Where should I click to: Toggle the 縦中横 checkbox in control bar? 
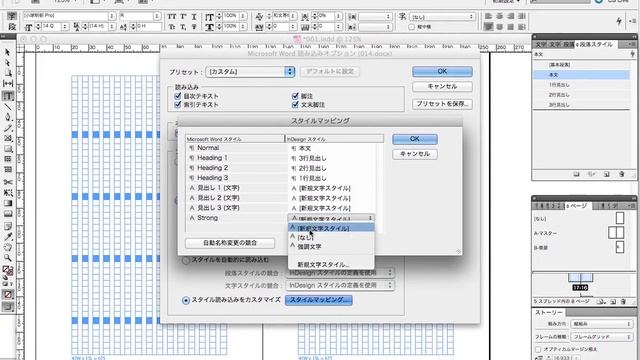pos(411,27)
